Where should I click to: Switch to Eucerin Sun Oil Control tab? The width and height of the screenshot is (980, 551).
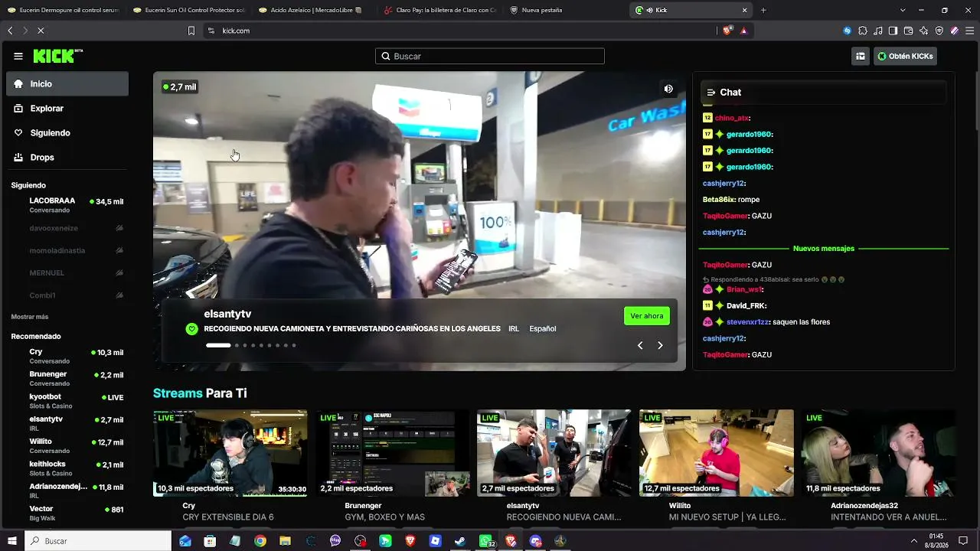click(x=188, y=10)
